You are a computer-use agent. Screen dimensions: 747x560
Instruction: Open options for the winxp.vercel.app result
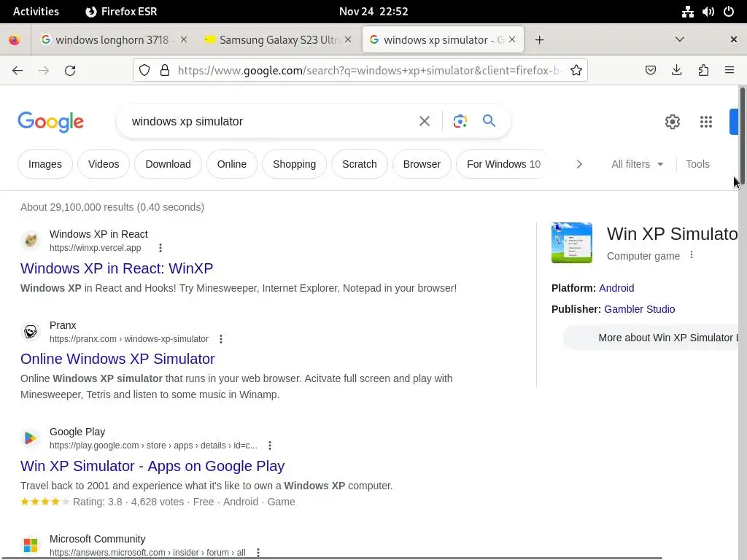click(x=160, y=248)
